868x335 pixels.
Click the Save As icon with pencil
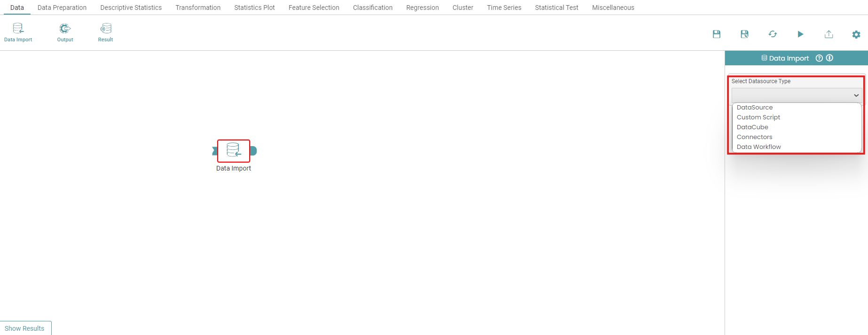(x=744, y=34)
